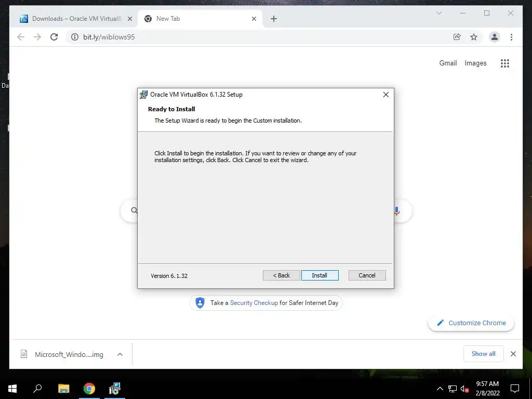This screenshot has width=532, height=399.
Task: Cancel the VirtualBox installation
Action: click(x=367, y=275)
